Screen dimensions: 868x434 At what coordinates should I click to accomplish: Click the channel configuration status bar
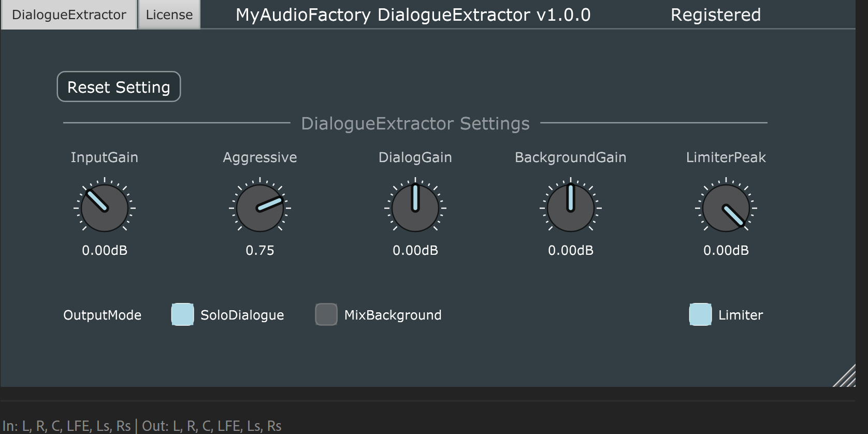click(140, 426)
